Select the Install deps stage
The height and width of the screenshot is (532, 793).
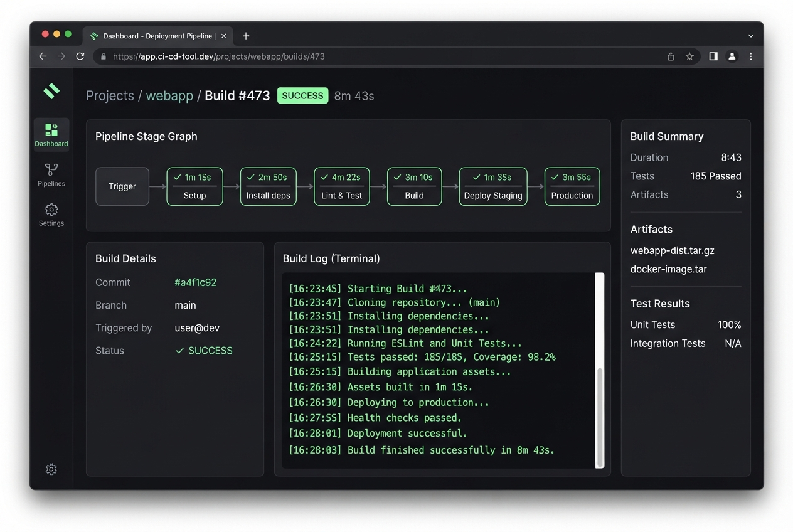(268, 186)
